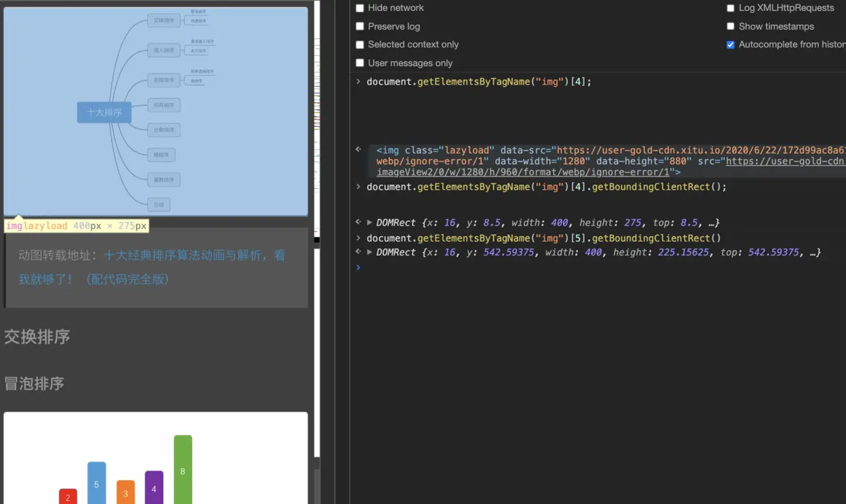Toggle Selected context only checkbox

click(360, 45)
